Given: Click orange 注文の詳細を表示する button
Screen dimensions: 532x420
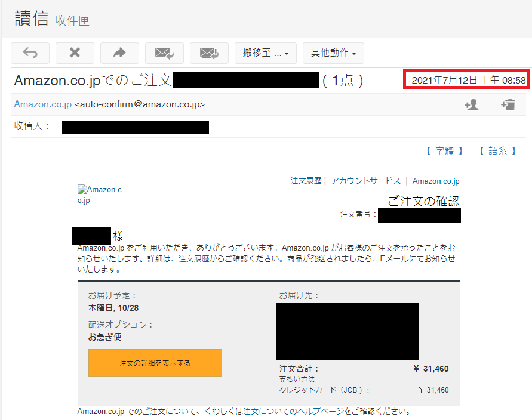Looking at the screenshot, I should pyautogui.click(x=155, y=363).
